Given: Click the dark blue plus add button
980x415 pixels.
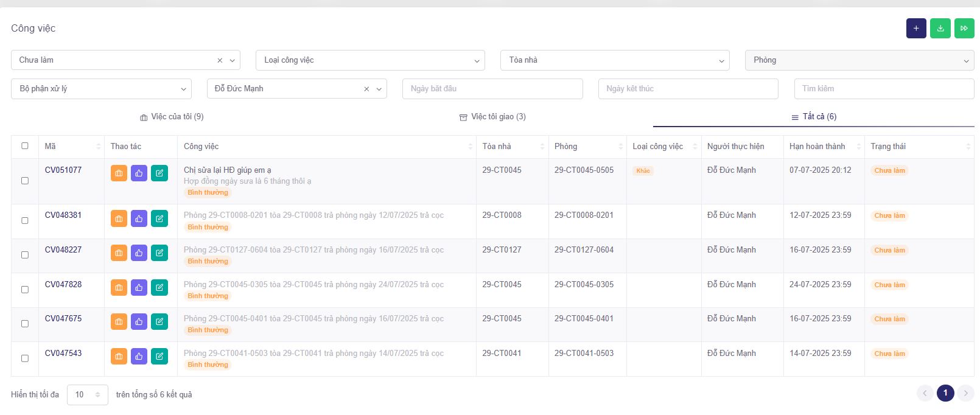Looking at the screenshot, I should click(x=916, y=29).
